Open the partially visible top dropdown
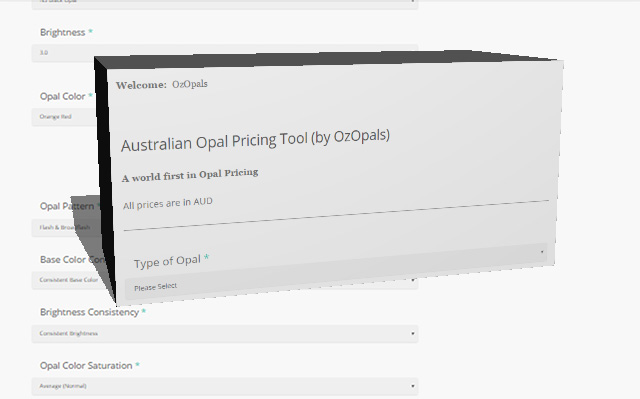 [x=225, y=4]
